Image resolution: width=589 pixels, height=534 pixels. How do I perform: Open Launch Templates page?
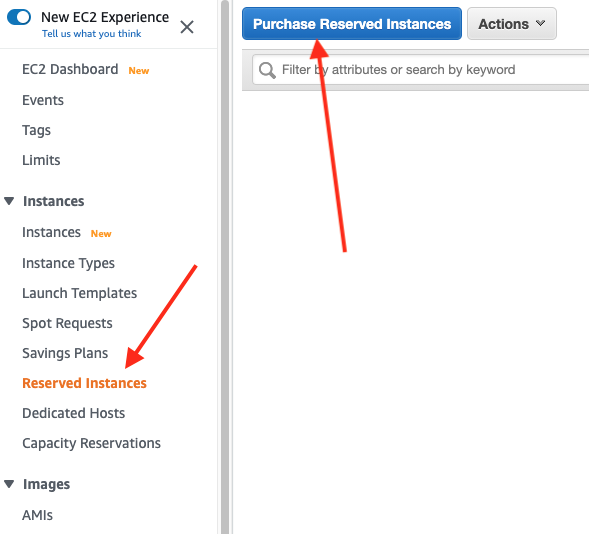80,293
